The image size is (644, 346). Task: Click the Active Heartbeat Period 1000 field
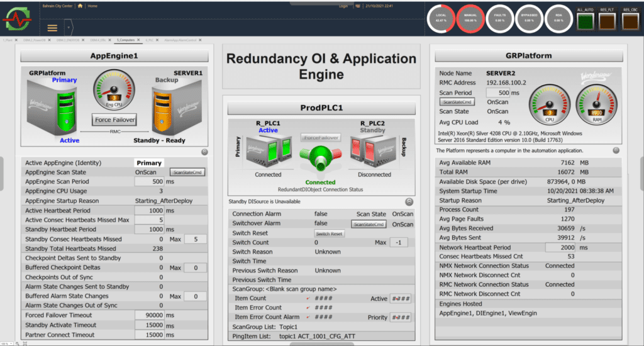(149, 210)
